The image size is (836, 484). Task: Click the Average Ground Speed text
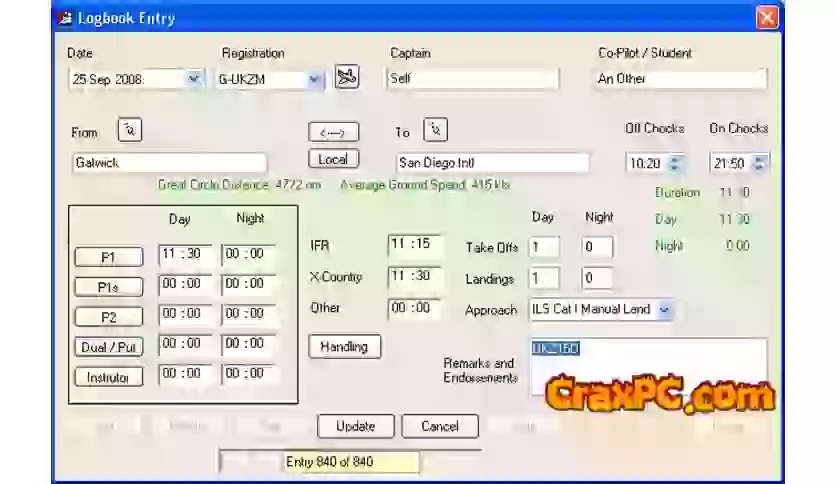(425, 185)
